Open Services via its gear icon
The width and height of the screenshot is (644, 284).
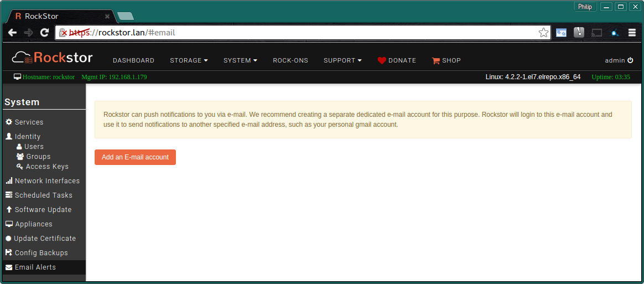pyautogui.click(x=9, y=122)
